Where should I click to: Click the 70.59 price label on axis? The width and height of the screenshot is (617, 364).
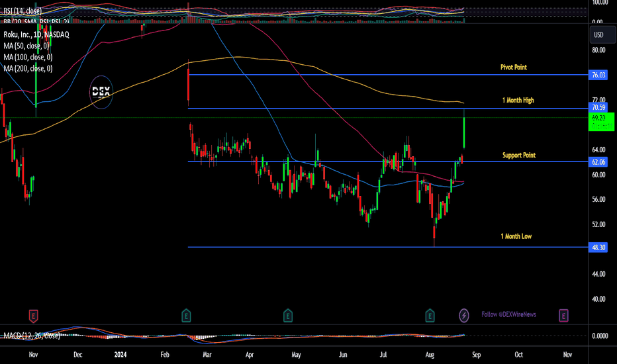598,107
